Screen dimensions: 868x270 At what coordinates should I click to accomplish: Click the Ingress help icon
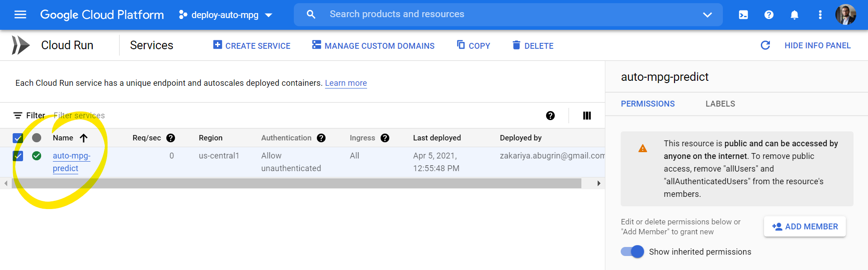(x=385, y=138)
